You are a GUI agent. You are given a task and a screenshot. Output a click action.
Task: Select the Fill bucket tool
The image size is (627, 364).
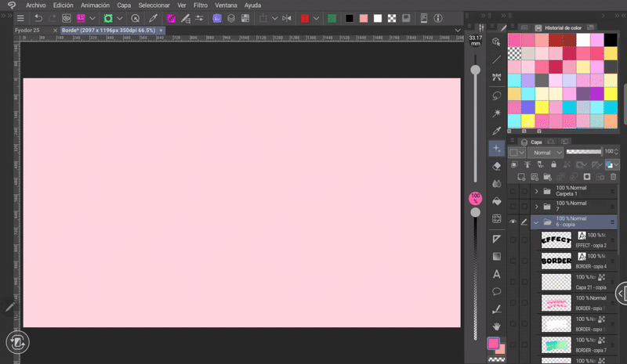pos(496,201)
